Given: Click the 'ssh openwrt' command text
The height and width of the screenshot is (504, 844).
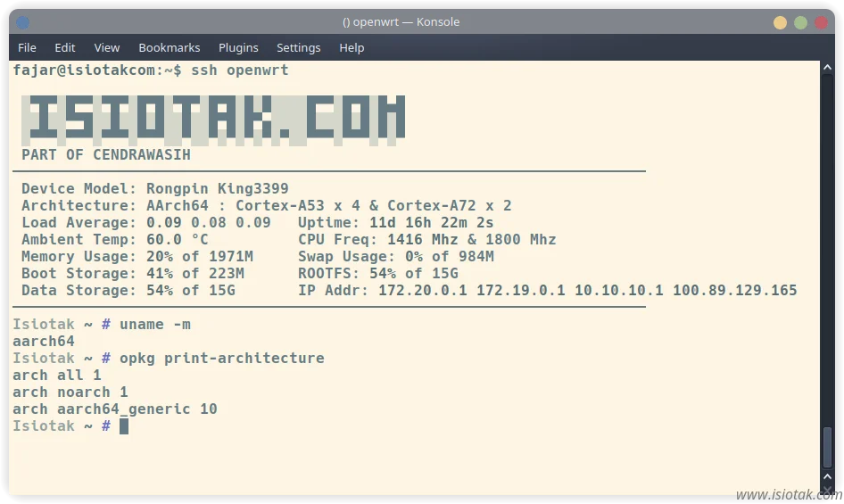Looking at the screenshot, I should click(239, 70).
